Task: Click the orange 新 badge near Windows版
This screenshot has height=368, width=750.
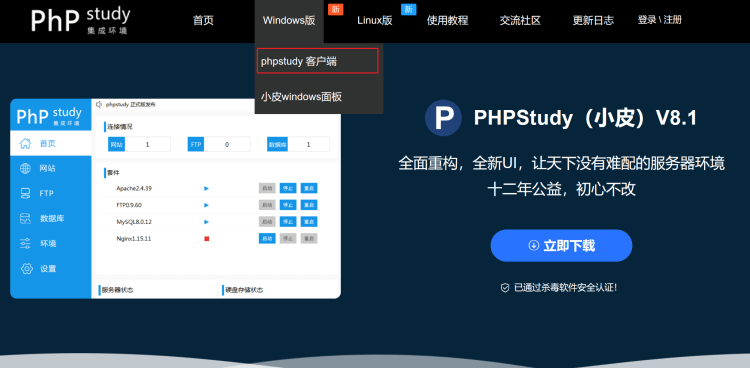Action: click(335, 9)
